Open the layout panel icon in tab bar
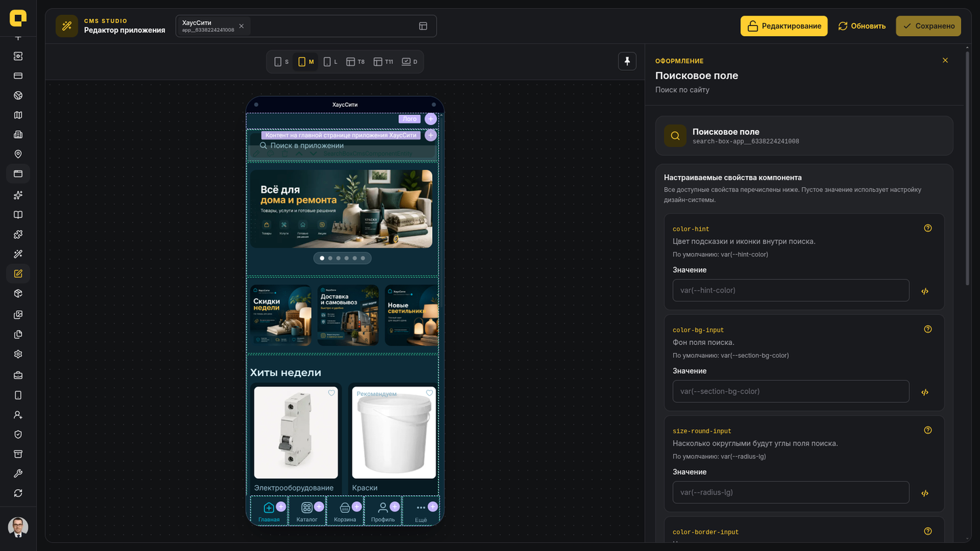Image resolution: width=980 pixels, height=551 pixels. click(423, 26)
